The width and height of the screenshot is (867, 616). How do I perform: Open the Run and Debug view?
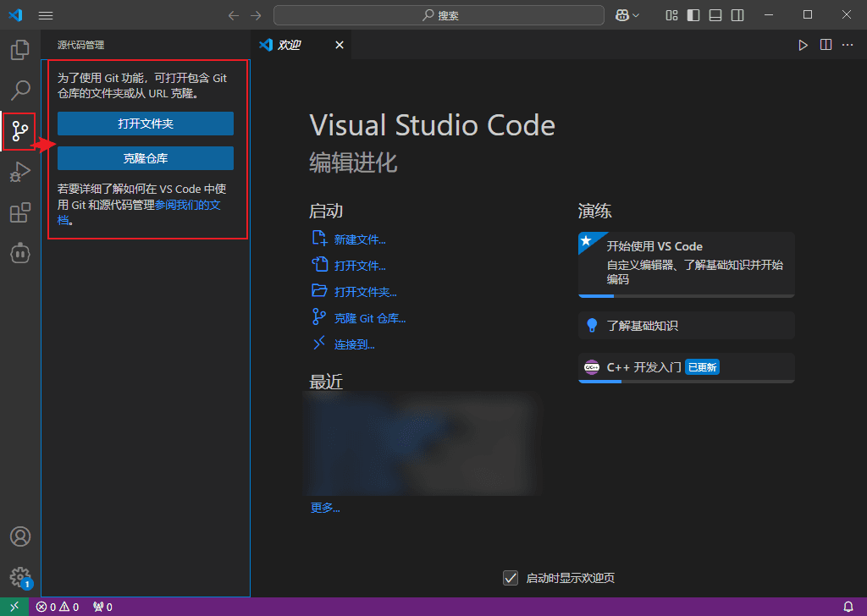coord(20,172)
